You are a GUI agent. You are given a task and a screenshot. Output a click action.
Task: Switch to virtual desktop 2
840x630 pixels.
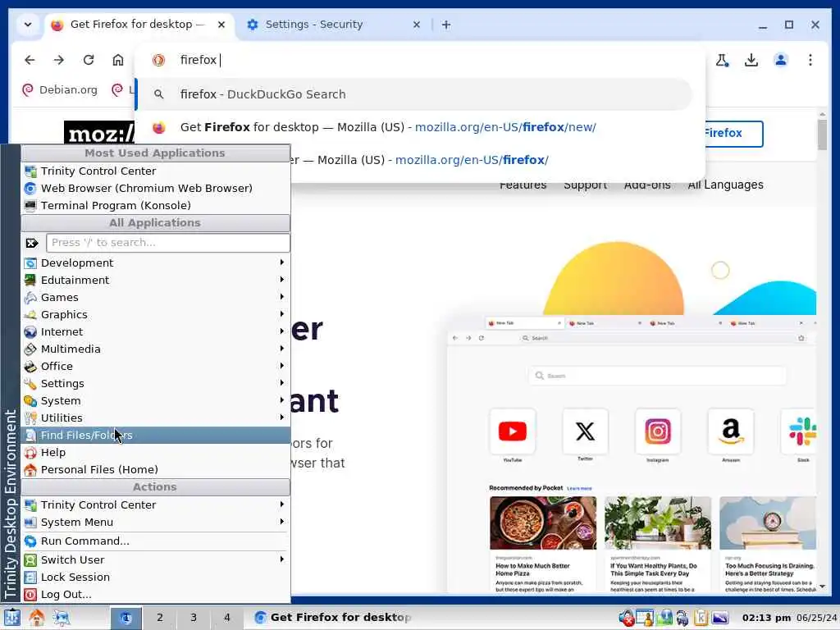[x=160, y=618]
